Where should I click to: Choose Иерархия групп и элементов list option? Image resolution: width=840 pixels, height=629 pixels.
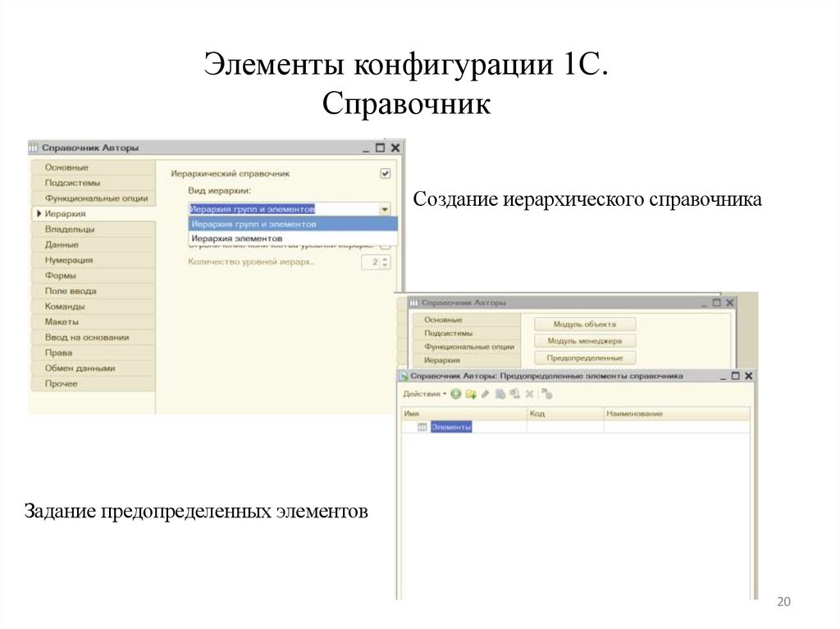(x=293, y=224)
